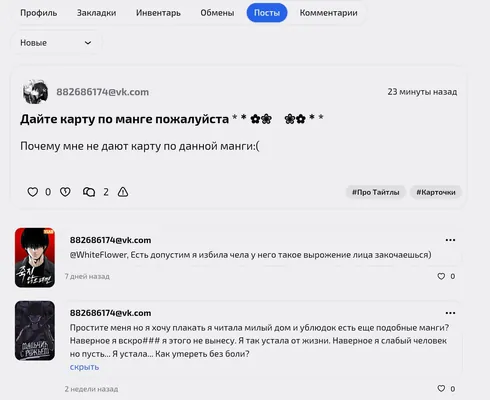The width and height of the screenshot is (490, 400).
Task: Select the Обмены tab
Action: pyautogui.click(x=217, y=13)
